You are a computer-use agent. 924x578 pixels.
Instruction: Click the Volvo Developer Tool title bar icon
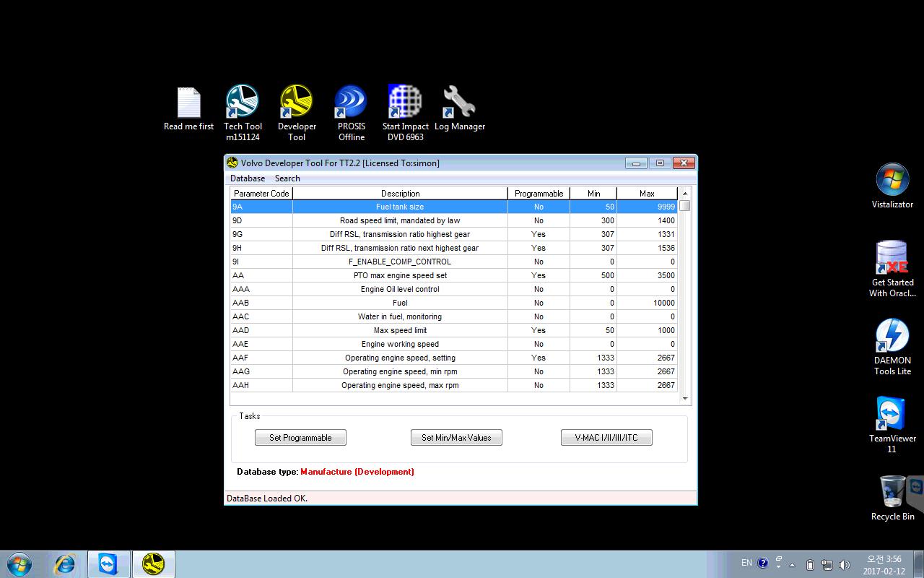coord(232,163)
